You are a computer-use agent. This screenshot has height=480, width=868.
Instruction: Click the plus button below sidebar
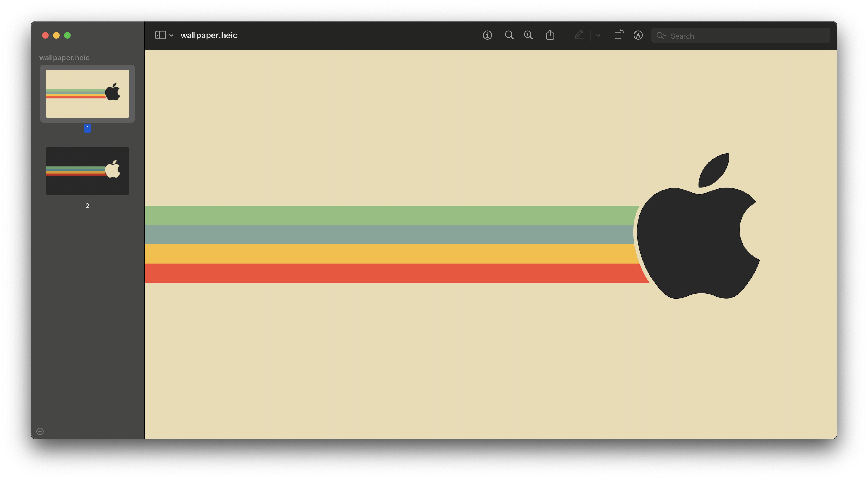[40, 431]
